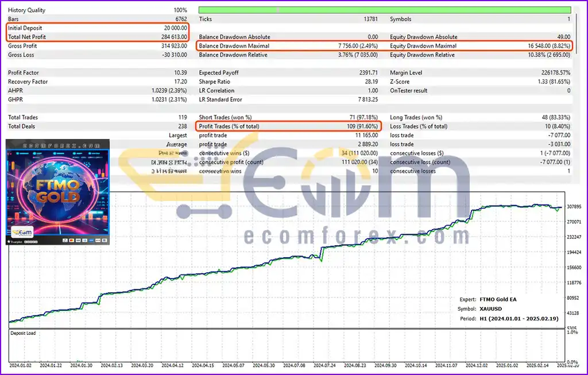Click Long Trades value 48 (83.33%)

tap(556, 117)
